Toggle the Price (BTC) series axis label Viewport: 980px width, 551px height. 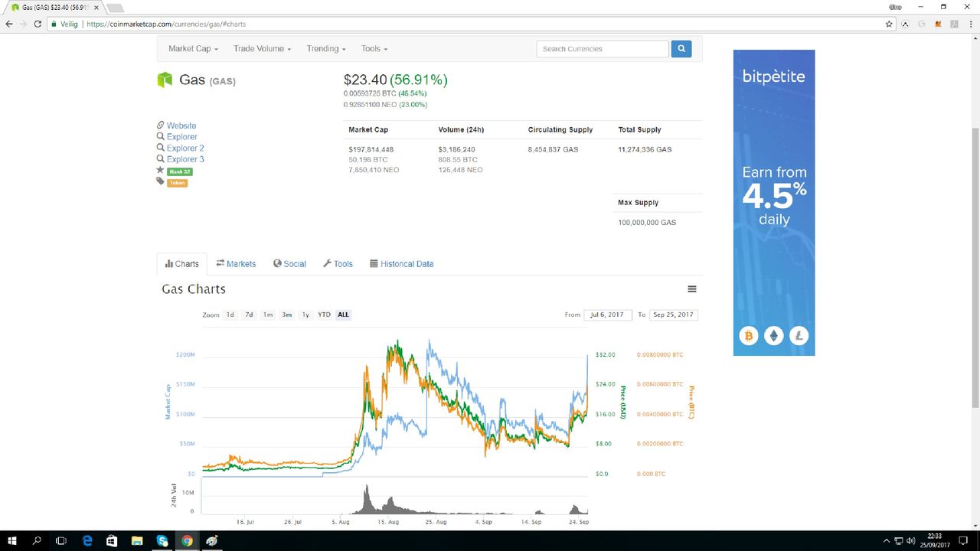pos(691,402)
